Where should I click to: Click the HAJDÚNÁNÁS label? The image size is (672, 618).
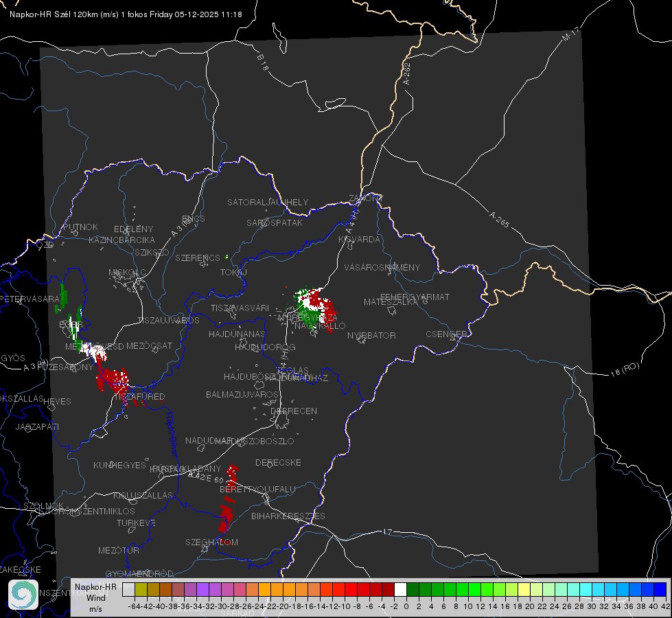[x=237, y=334]
